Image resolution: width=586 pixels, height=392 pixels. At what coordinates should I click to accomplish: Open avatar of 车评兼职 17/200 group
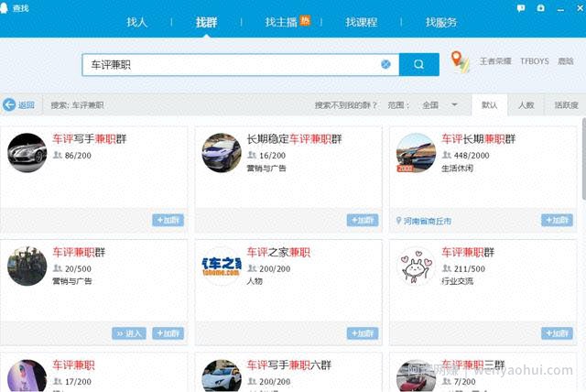pos(27,376)
